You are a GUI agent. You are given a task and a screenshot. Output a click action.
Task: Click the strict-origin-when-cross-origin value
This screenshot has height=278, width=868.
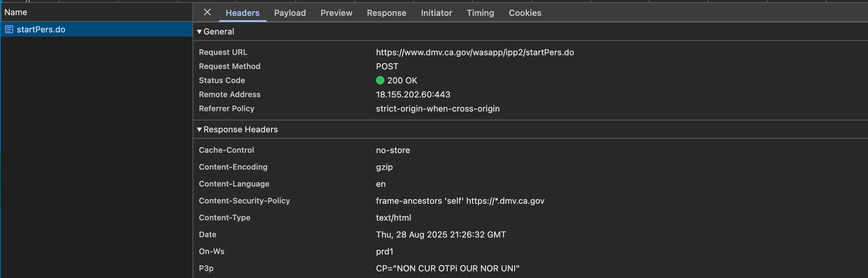coord(438,109)
